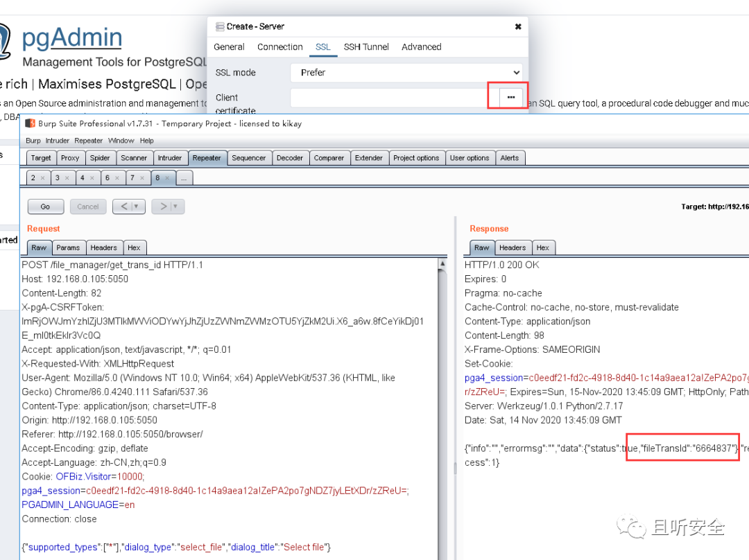This screenshot has height=560, width=749.
Task: Open the Params tab in Request panel
Action: coord(68,248)
